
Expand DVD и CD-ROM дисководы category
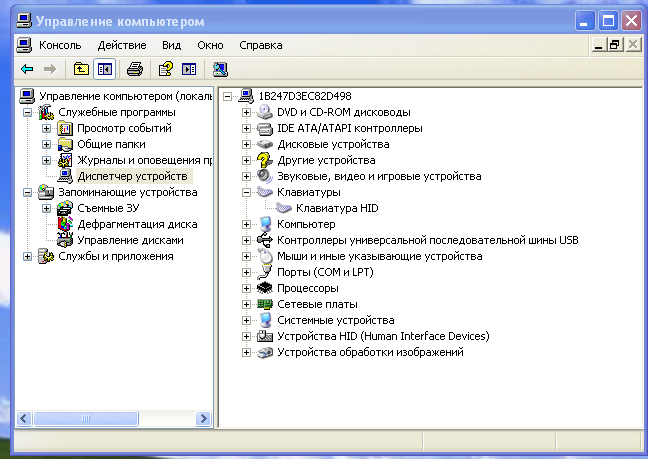pyautogui.click(x=246, y=112)
